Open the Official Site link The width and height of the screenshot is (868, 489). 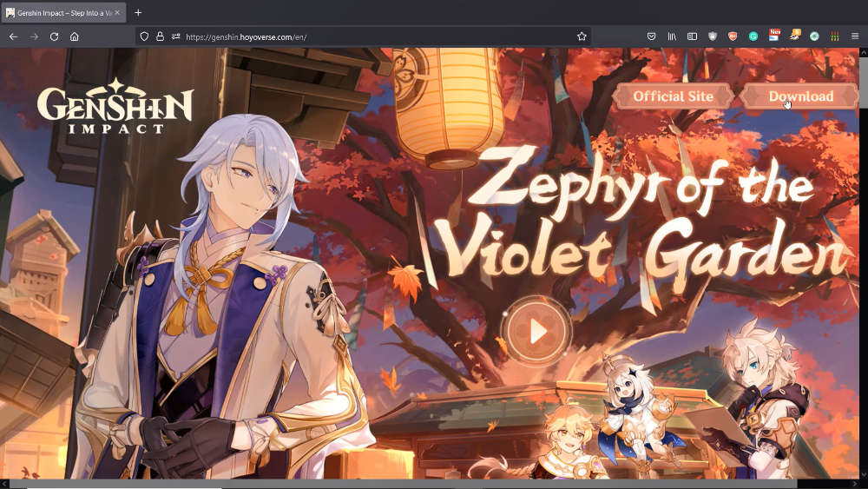click(673, 96)
